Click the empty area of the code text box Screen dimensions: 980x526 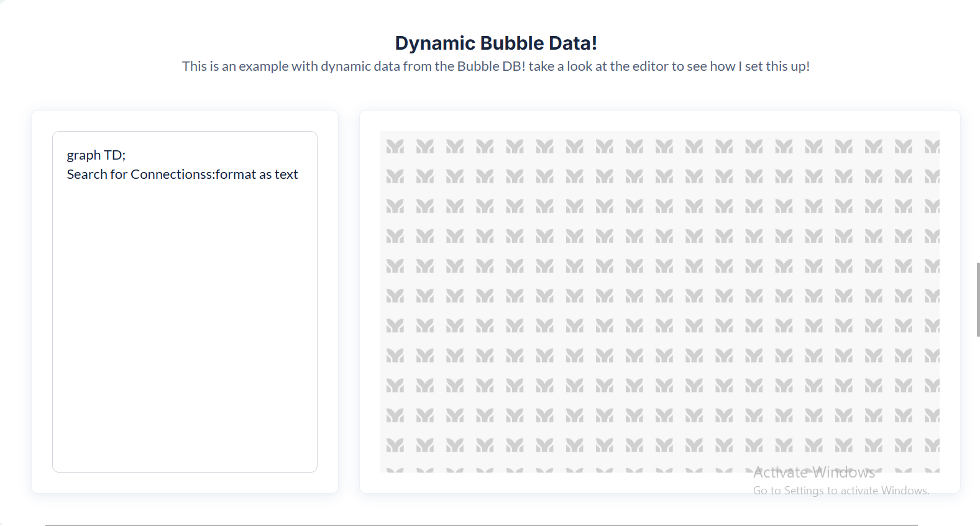pyautogui.click(x=185, y=323)
